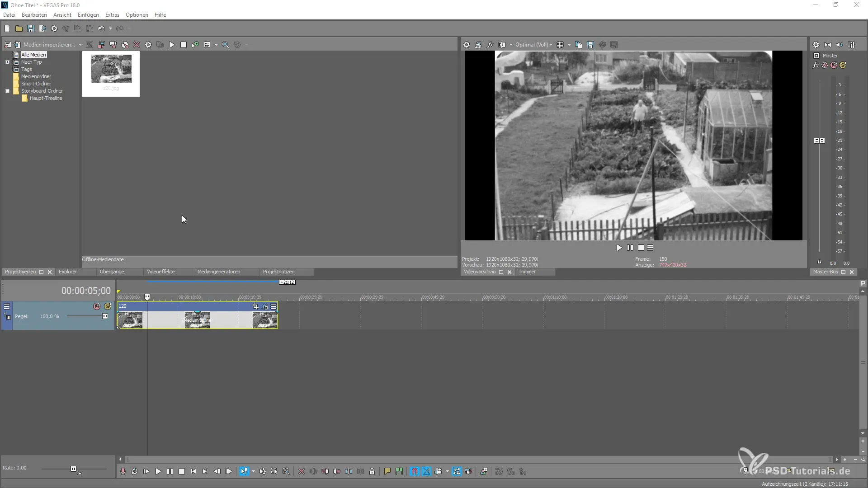This screenshot has width=868, height=488.
Task: Insert marker with yellow flag icon
Action: tap(387, 471)
